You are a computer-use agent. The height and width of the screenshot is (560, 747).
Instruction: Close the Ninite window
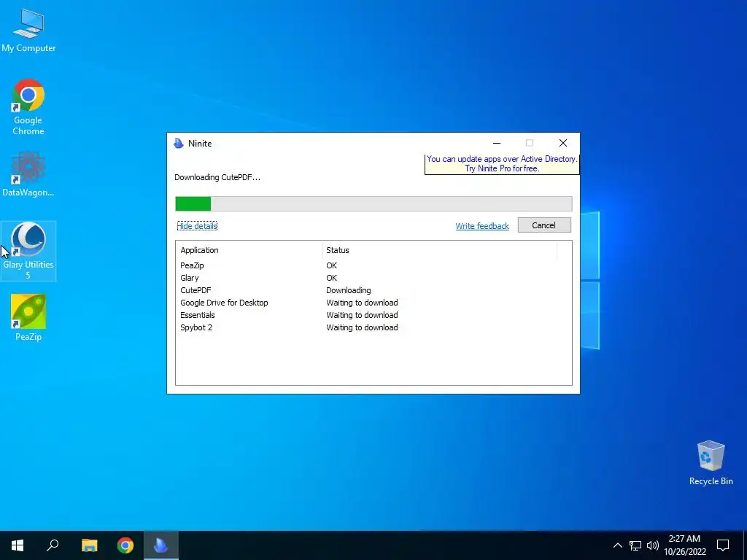562,143
